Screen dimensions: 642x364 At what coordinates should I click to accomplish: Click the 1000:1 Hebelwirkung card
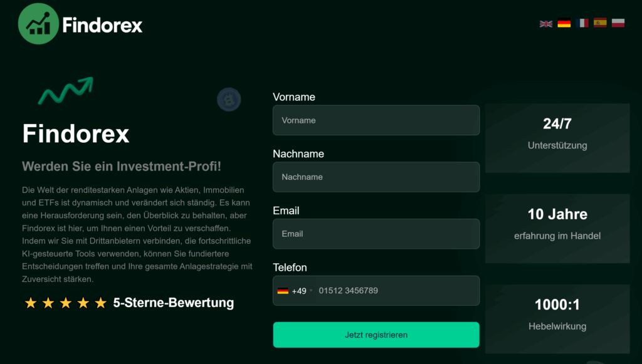557,315
